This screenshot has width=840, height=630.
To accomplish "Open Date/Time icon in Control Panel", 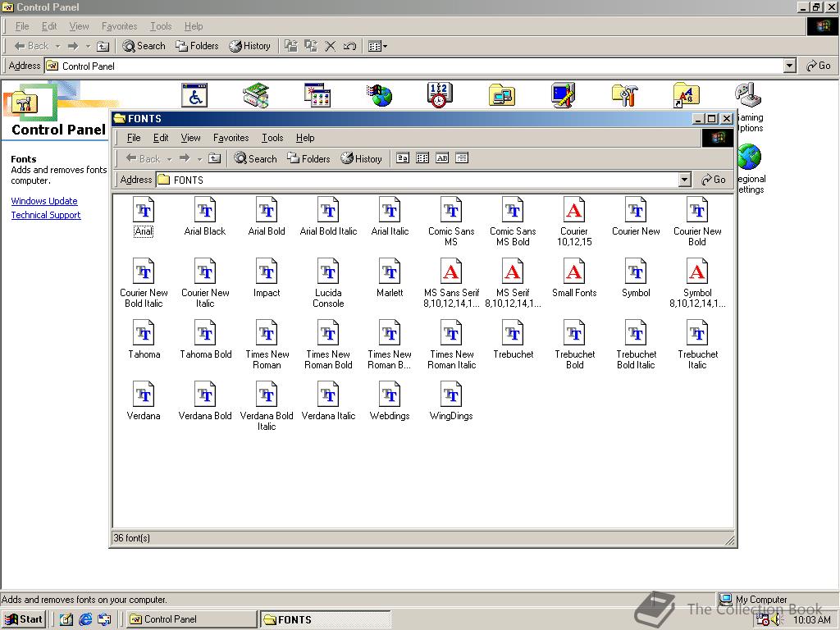I will [440, 95].
